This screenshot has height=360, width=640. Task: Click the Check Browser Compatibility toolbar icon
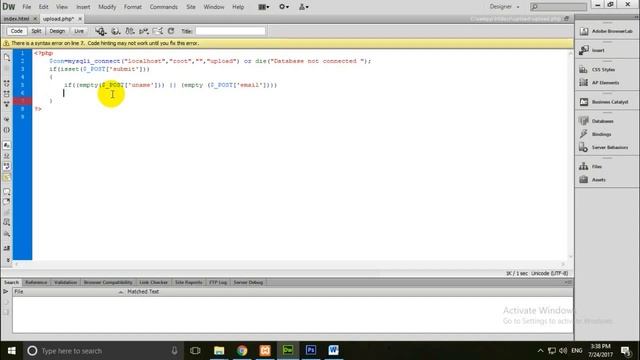158,31
